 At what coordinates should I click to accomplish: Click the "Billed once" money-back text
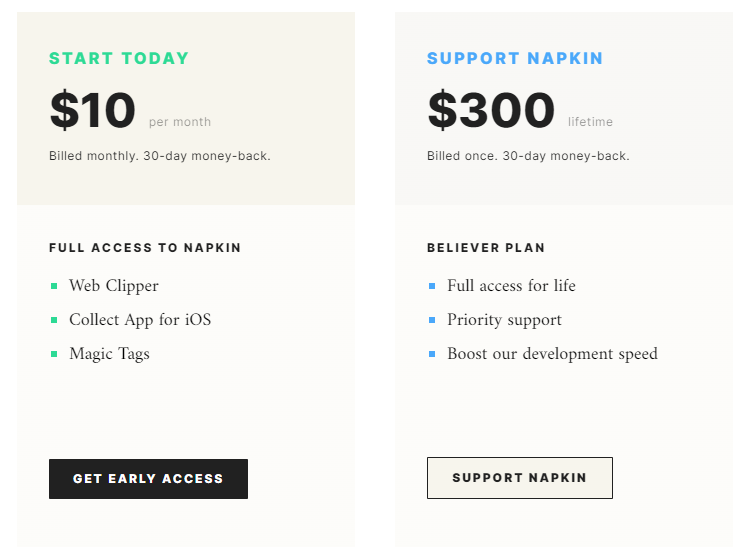[x=528, y=156]
